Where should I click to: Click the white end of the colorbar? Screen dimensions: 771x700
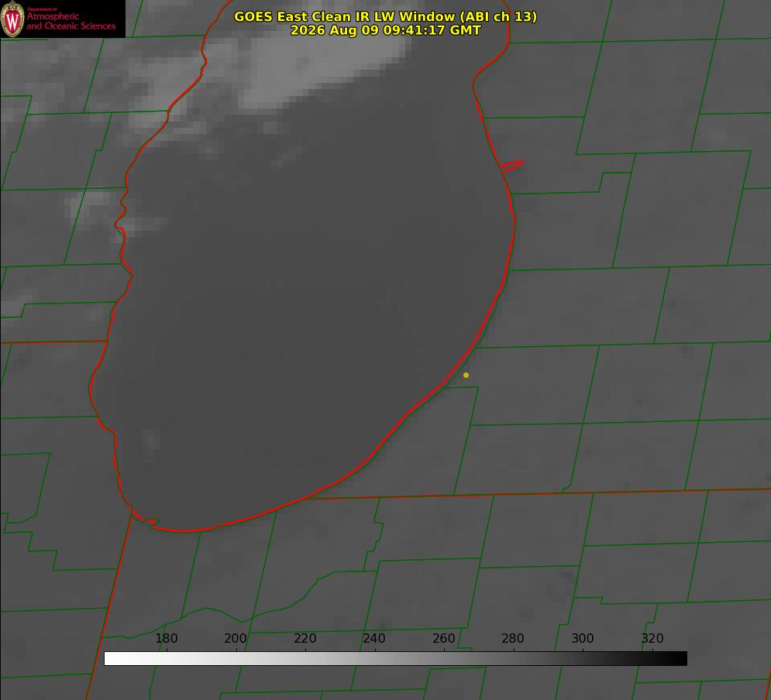click(x=113, y=659)
